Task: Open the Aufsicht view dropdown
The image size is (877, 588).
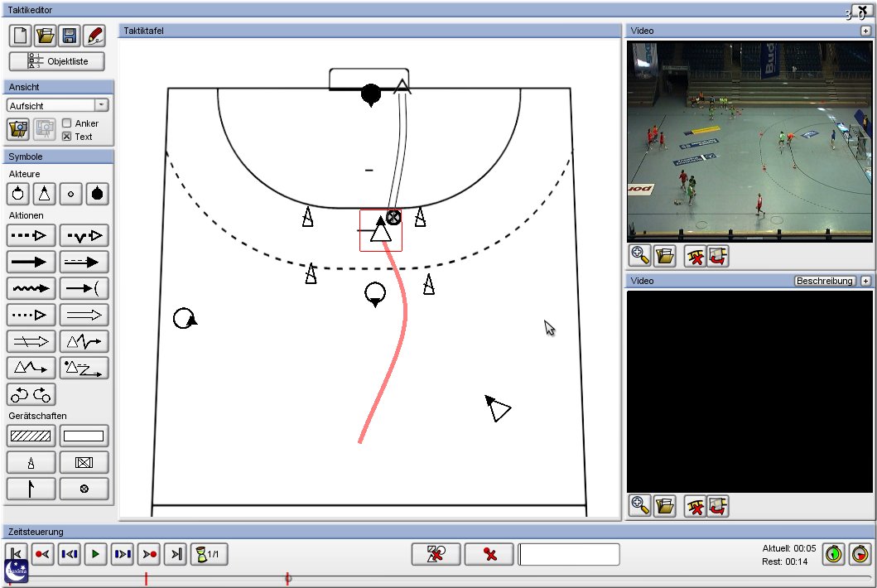Action: tap(101, 105)
